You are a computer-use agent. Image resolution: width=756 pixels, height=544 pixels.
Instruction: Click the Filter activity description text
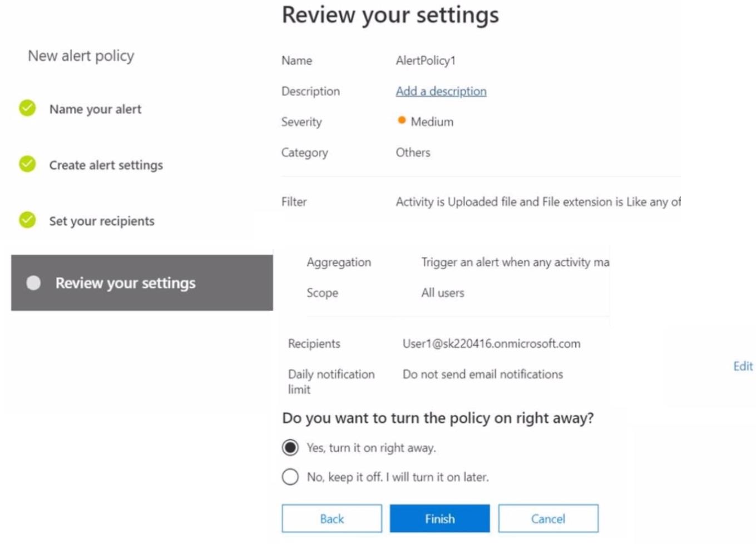tap(537, 202)
